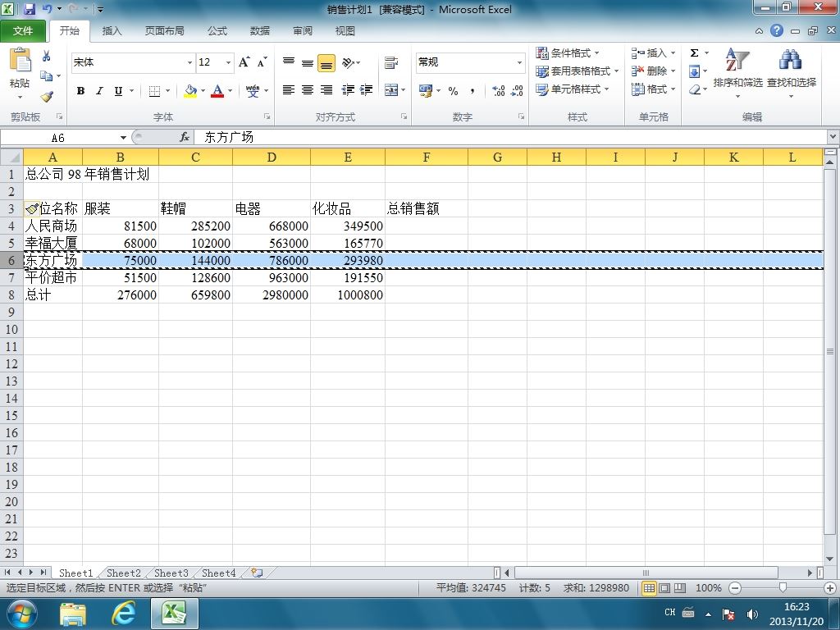Apply the comma thousands separator style
The height and width of the screenshot is (630, 840).
[472, 91]
